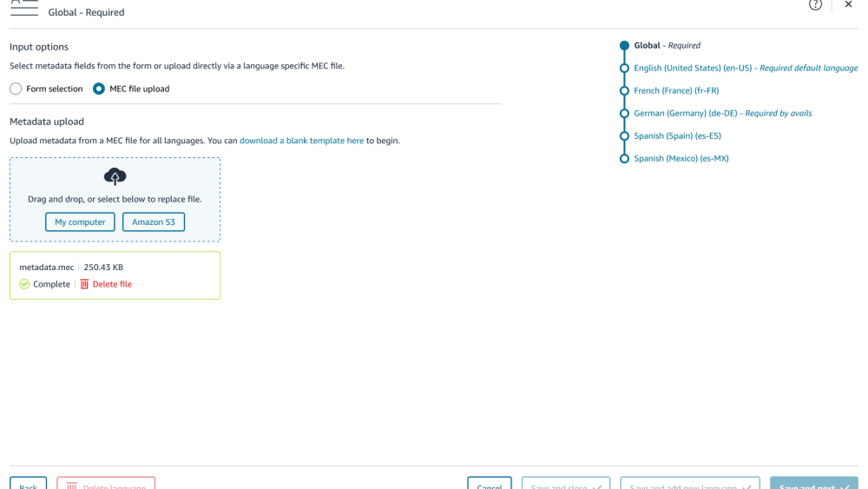Open English (United States) language step

click(693, 68)
